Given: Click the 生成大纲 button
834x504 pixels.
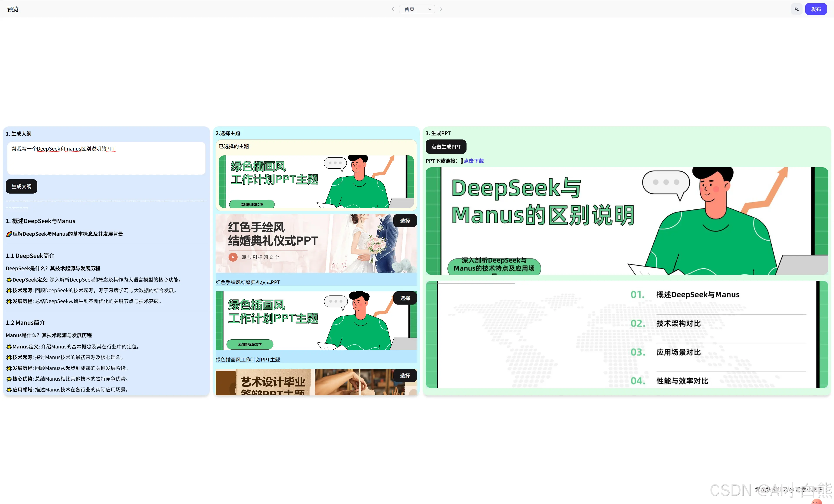Looking at the screenshot, I should (21, 187).
